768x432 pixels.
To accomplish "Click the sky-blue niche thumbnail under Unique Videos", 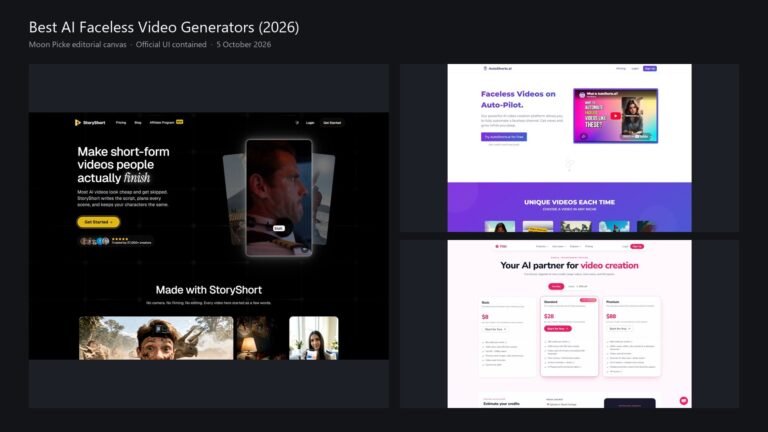I will tap(614, 227).
